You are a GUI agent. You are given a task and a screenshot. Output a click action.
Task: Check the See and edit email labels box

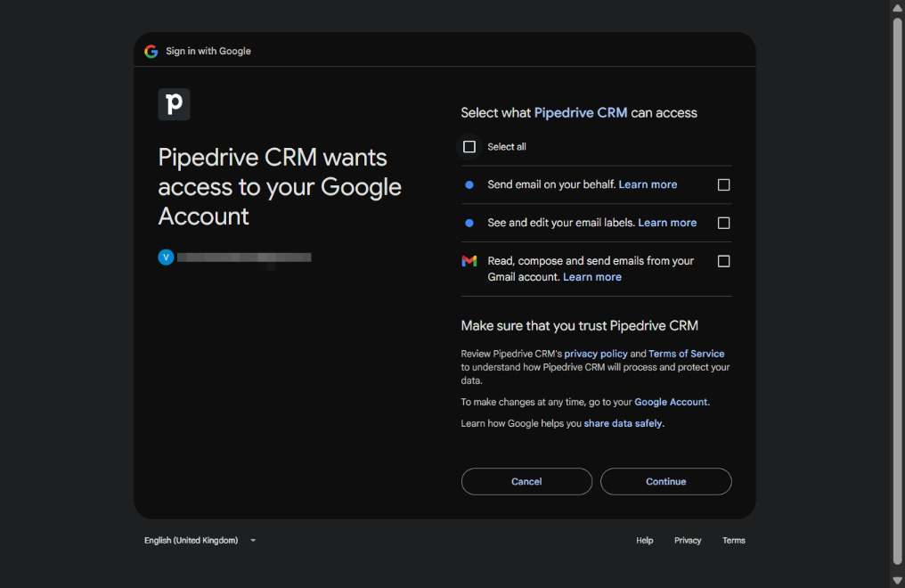723,223
